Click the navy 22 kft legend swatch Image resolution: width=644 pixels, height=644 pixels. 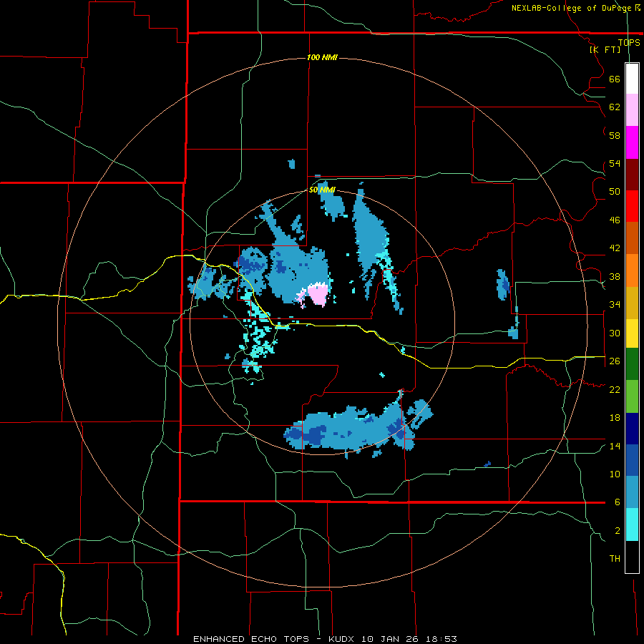tap(632, 429)
